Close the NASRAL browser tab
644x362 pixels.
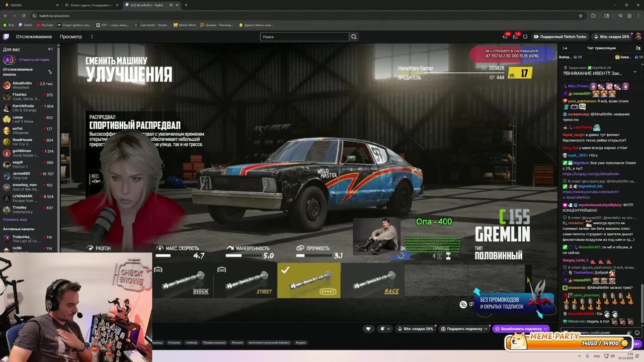point(57,5)
